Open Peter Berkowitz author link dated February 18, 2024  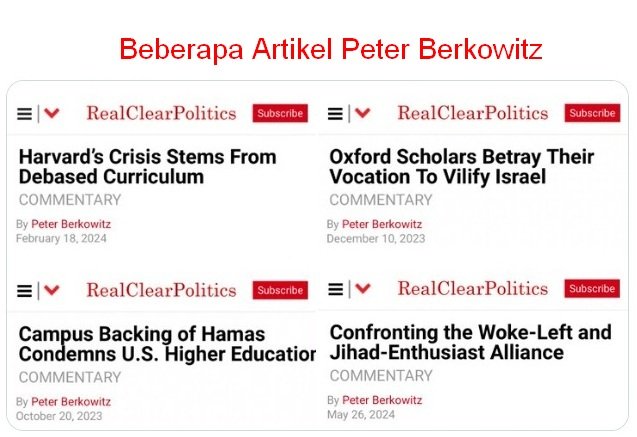pyautogui.click(x=71, y=224)
